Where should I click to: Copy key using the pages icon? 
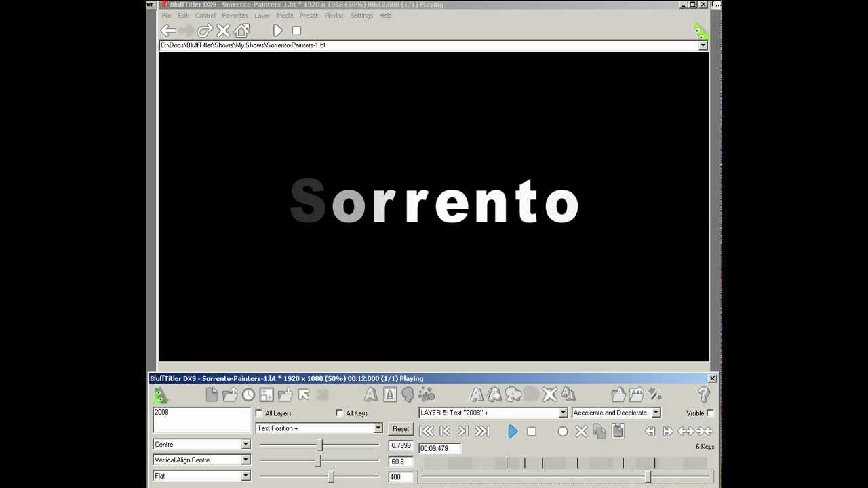point(599,431)
